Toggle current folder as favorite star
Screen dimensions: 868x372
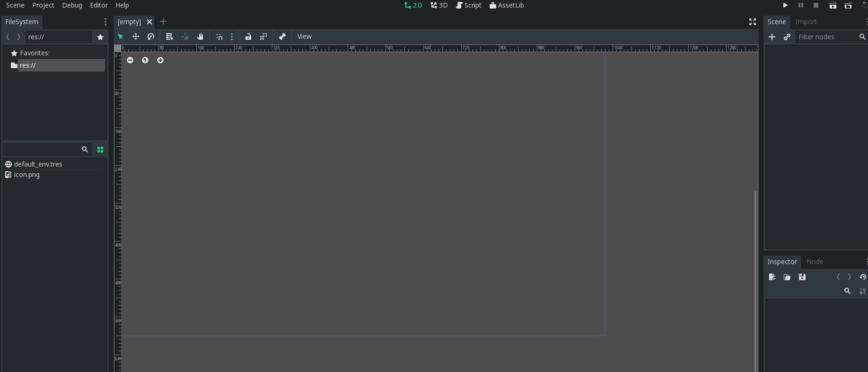click(100, 37)
